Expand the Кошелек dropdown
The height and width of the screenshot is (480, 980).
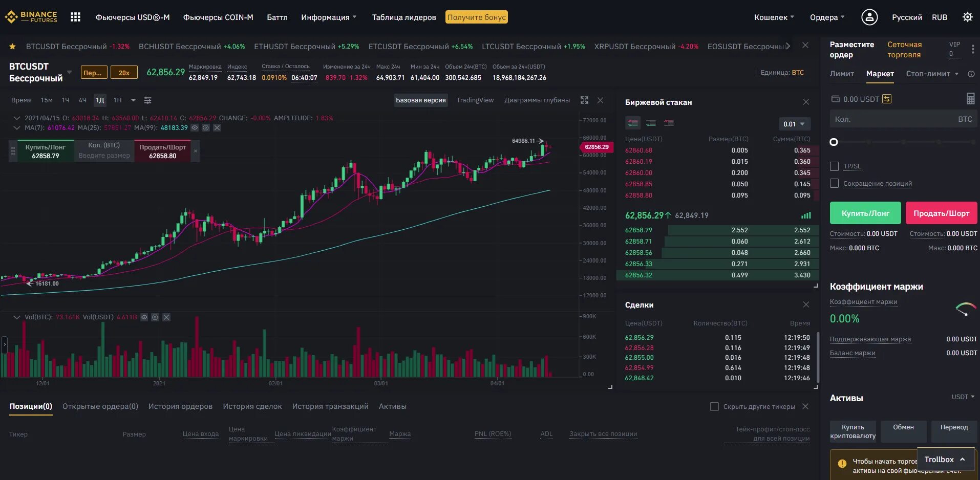pyautogui.click(x=774, y=17)
